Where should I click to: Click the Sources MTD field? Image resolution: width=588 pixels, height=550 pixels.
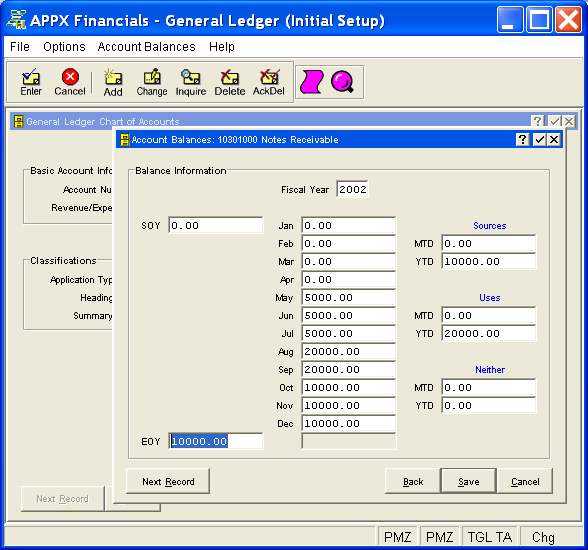(x=489, y=243)
